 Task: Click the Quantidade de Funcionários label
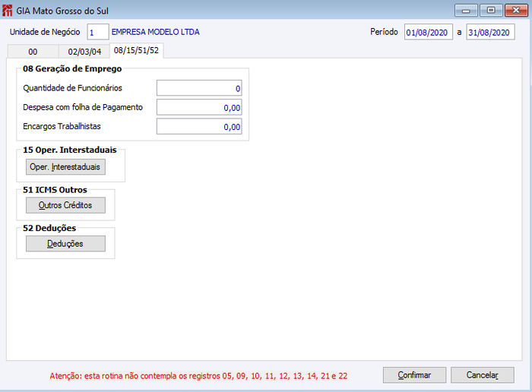click(x=72, y=88)
